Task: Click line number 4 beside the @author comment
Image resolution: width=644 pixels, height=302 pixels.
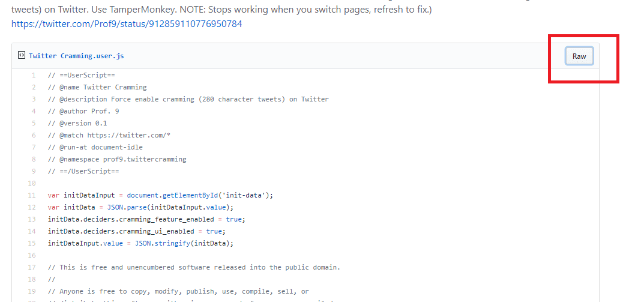Action: [x=34, y=111]
